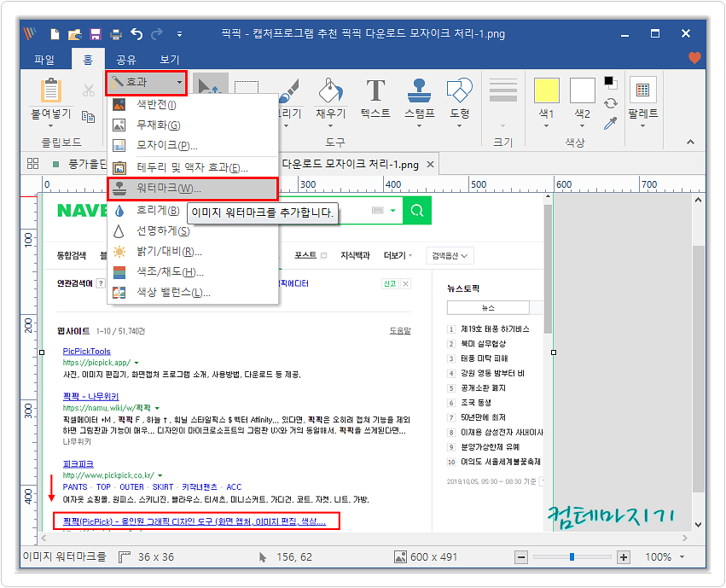This screenshot has height=588, width=726.
Task: Click the tab list grid icon
Action: (x=33, y=164)
